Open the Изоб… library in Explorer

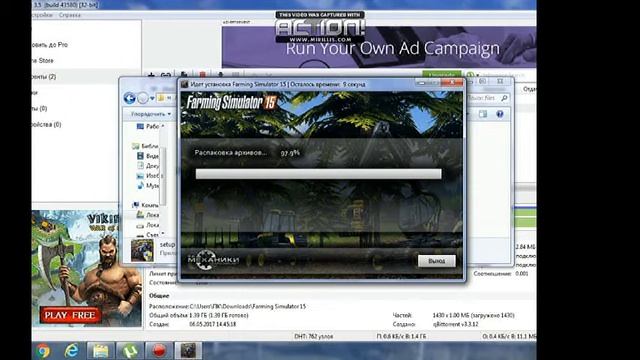pyautogui.click(x=148, y=176)
